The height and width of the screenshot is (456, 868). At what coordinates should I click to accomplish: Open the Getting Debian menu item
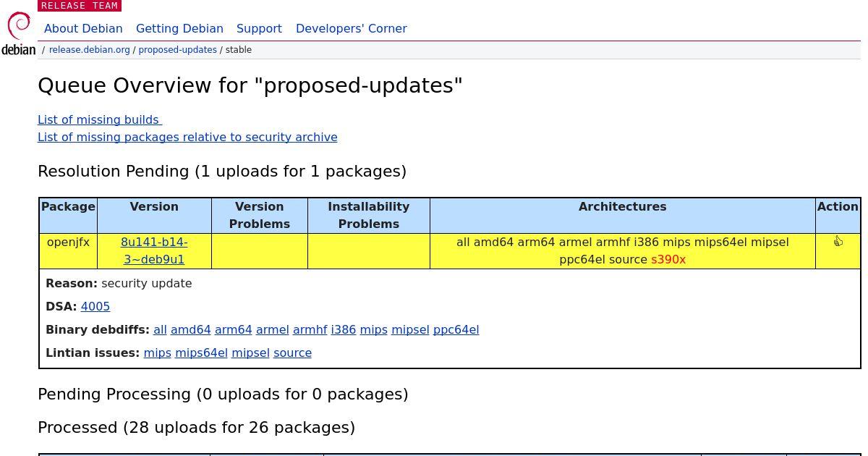point(179,28)
